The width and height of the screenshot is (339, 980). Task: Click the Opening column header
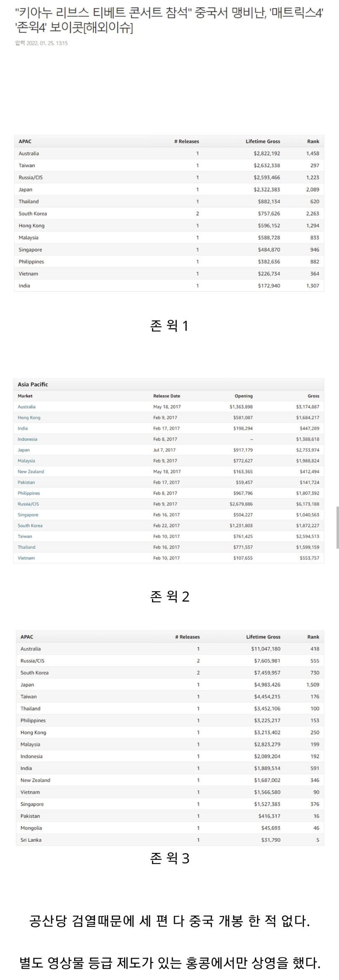click(x=243, y=396)
